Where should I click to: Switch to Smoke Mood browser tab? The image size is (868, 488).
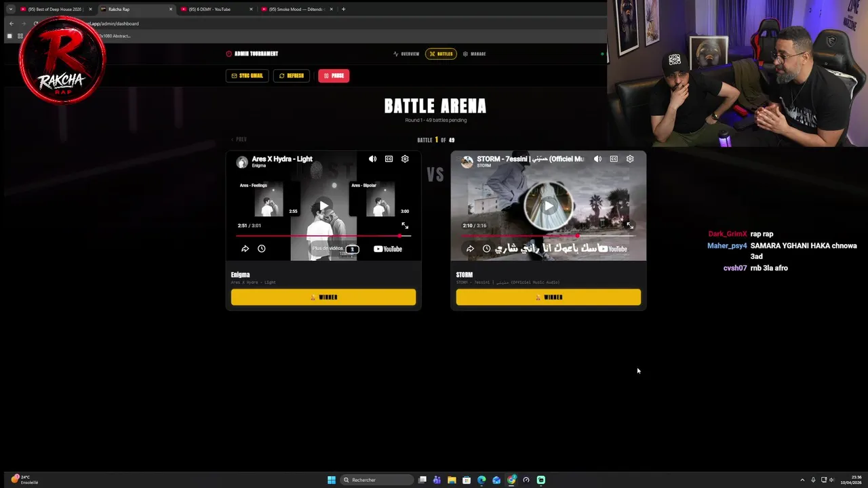pyautogui.click(x=296, y=9)
